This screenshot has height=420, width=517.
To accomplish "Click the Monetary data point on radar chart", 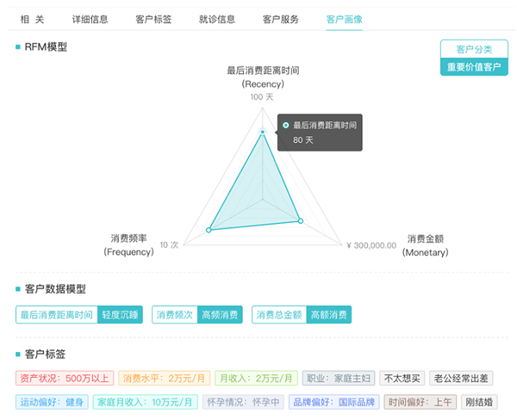I will [x=300, y=221].
